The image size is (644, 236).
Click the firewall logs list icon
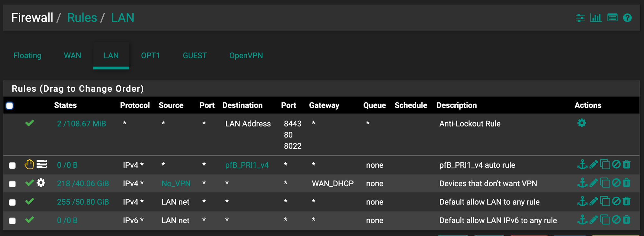click(x=612, y=18)
